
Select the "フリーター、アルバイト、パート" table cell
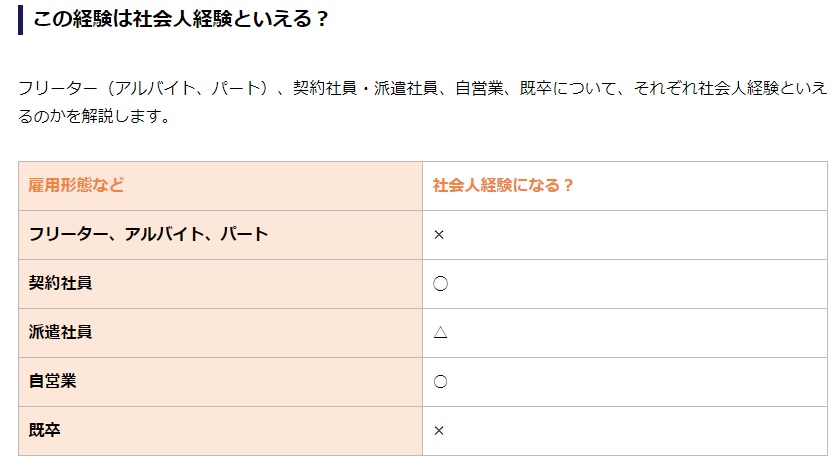tap(149, 235)
